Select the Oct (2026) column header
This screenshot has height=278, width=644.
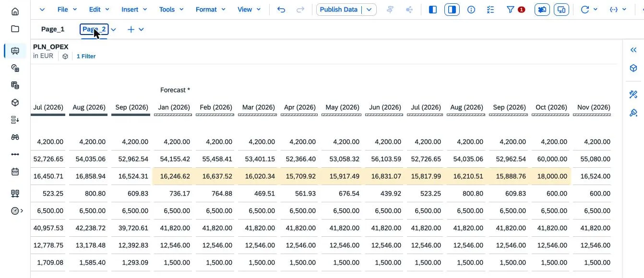click(551, 107)
